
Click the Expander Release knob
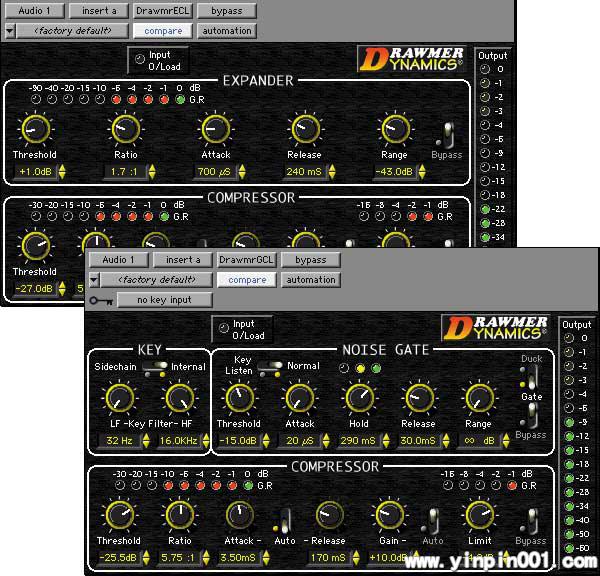[304, 128]
